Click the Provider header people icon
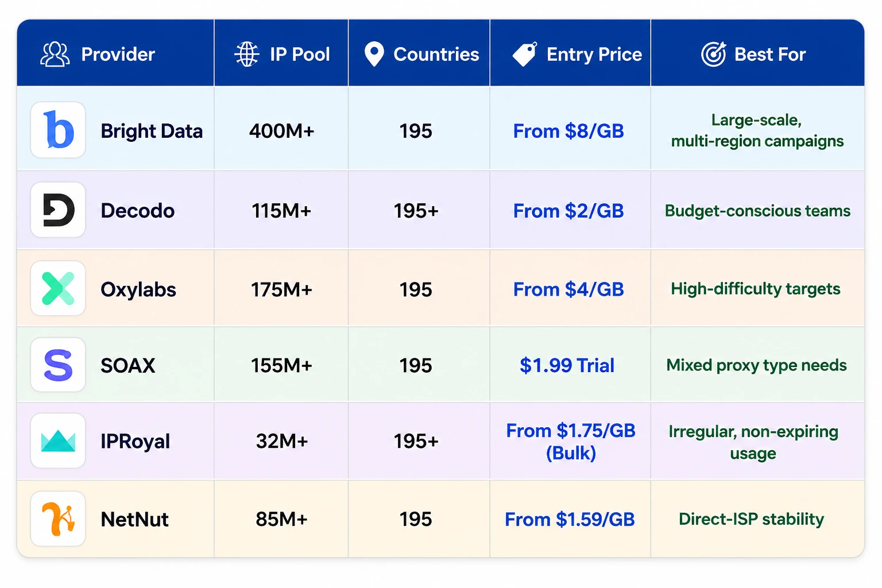This screenshot has width=882, height=588. coord(55,55)
